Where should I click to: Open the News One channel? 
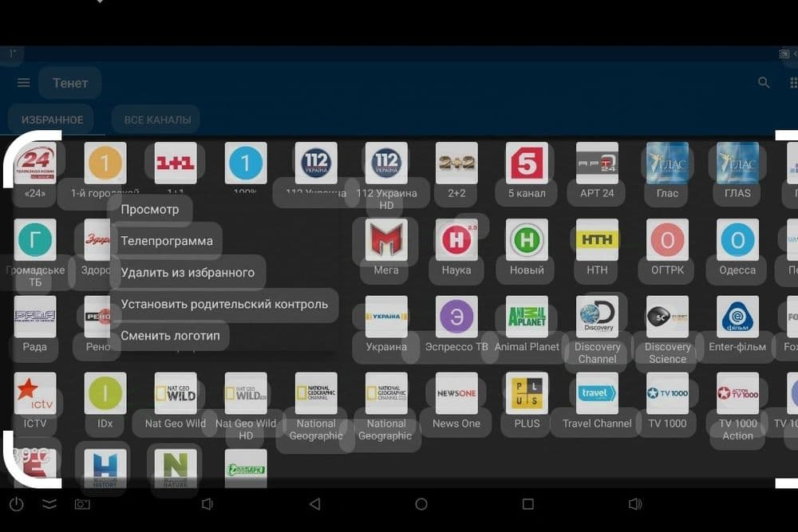[456, 393]
